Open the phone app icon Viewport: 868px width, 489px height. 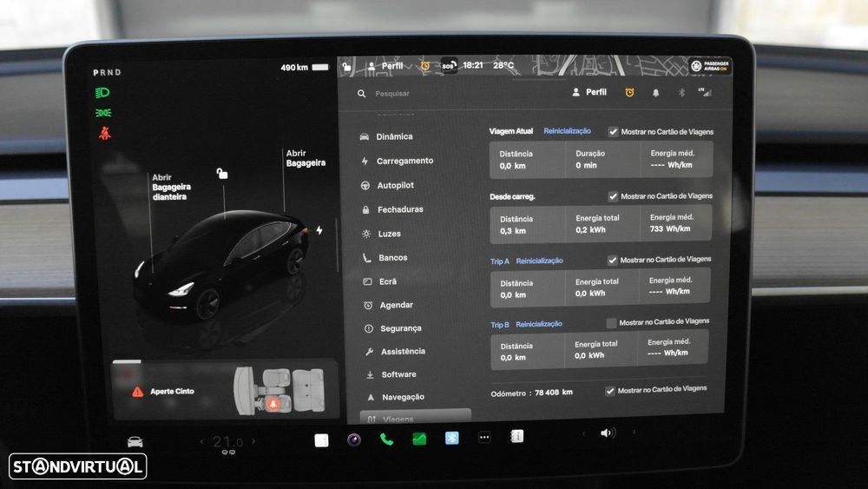click(x=386, y=439)
